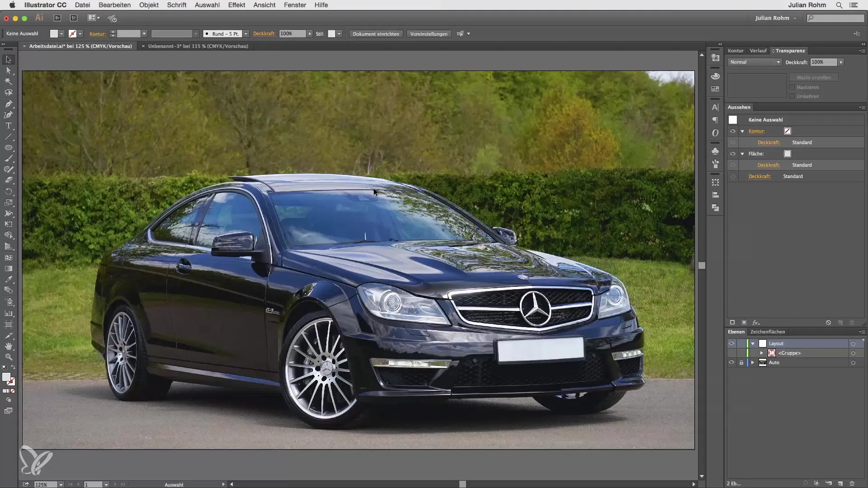
Task: Open Stil dropdown in control bar
Action: click(339, 34)
